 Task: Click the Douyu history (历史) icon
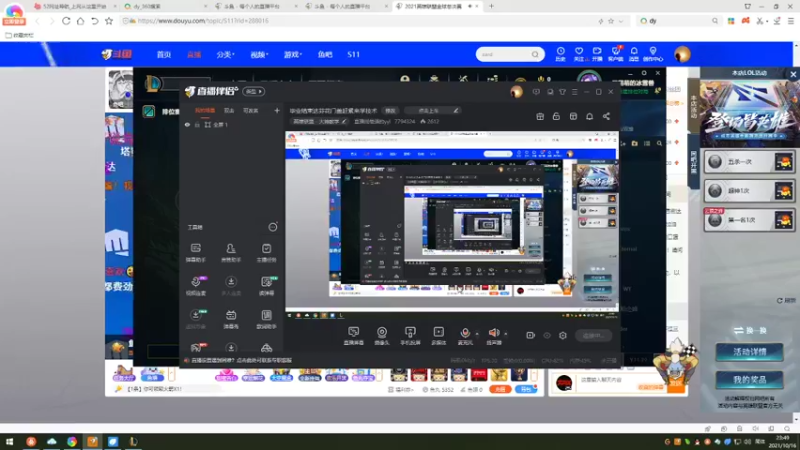[x=560, y=54]
